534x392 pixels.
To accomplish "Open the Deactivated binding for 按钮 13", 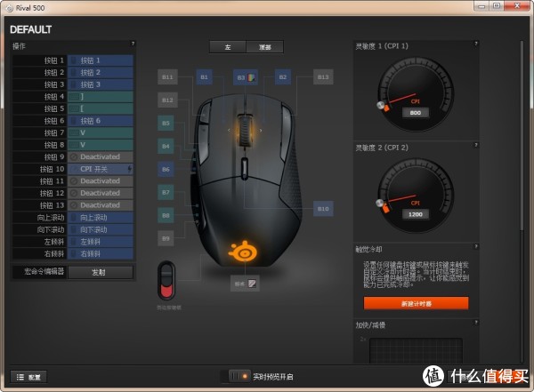I will (x=100, y=205).
